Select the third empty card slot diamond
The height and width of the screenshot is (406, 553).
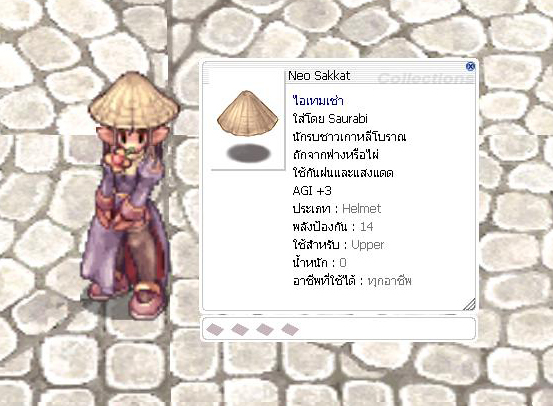(265, 330)
